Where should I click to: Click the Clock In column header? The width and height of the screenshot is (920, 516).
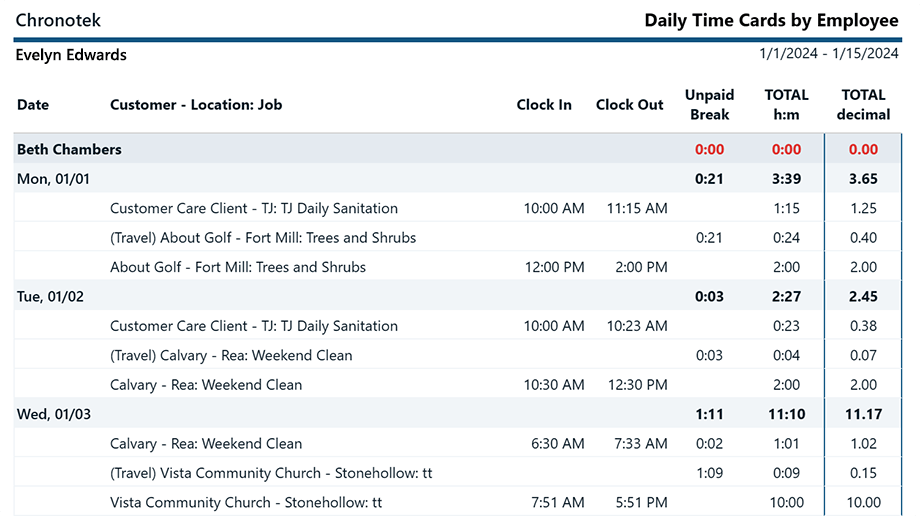coord(544,104)
